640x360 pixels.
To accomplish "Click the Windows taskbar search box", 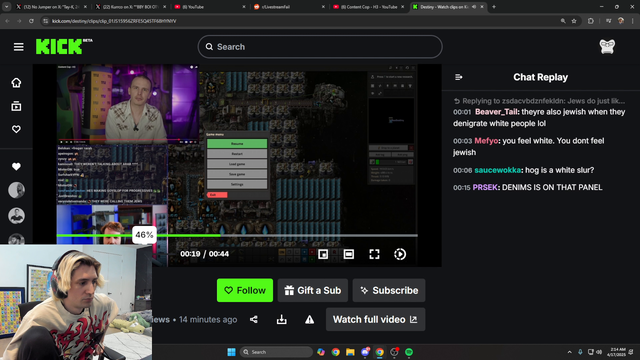I will pos(276,352).
